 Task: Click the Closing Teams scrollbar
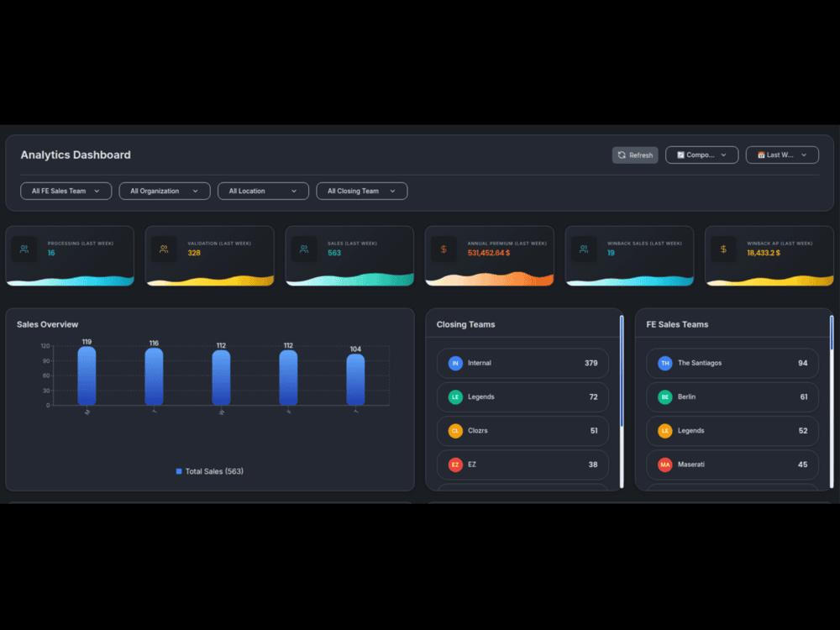pos(622,370)
